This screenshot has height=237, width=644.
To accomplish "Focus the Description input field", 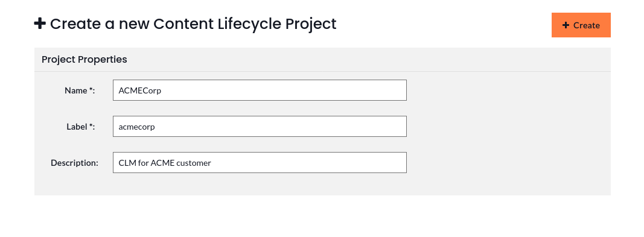I will click(x=260, y=162).
